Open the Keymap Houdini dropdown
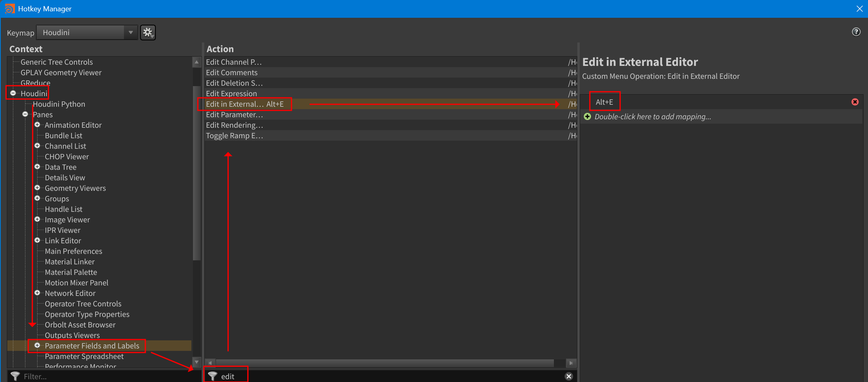 tap(87, 32)
